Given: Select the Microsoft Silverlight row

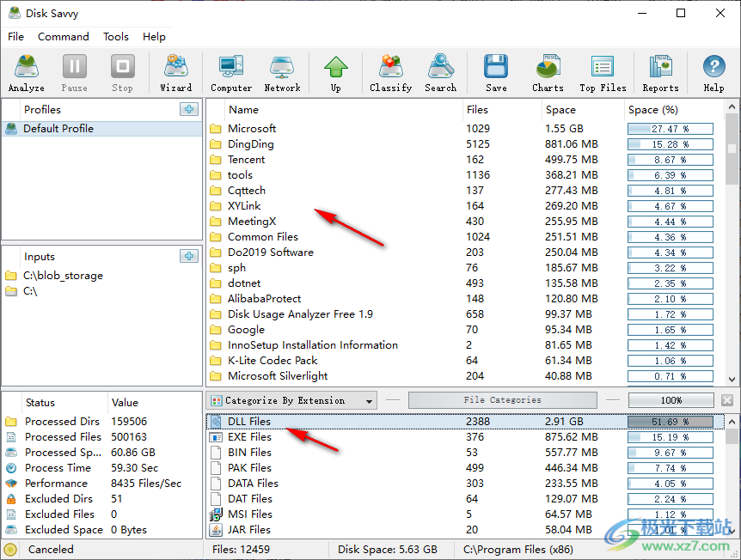Looking at the screenshot, I should (465, 376).
